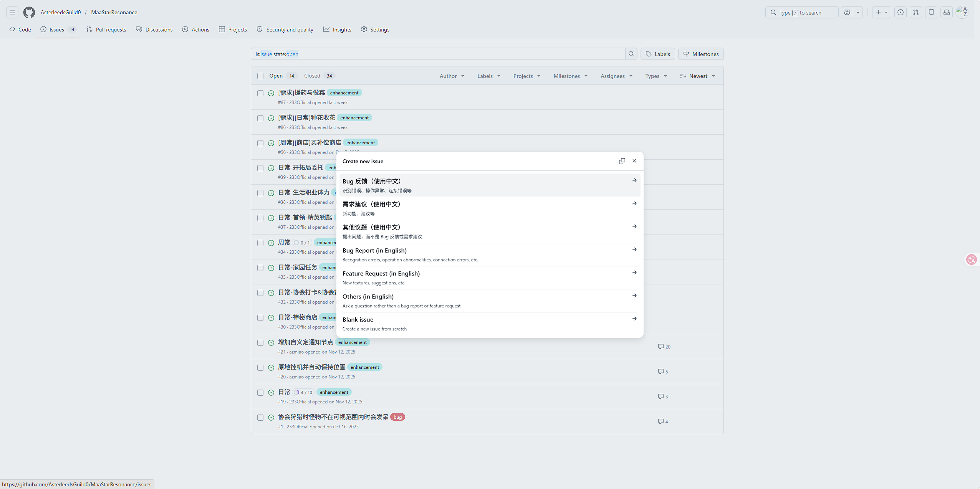Expand the Assignees filter dropdown
The width and height of the screenshot is (980, 489).
pyautogui.click(x=616, y=76)
